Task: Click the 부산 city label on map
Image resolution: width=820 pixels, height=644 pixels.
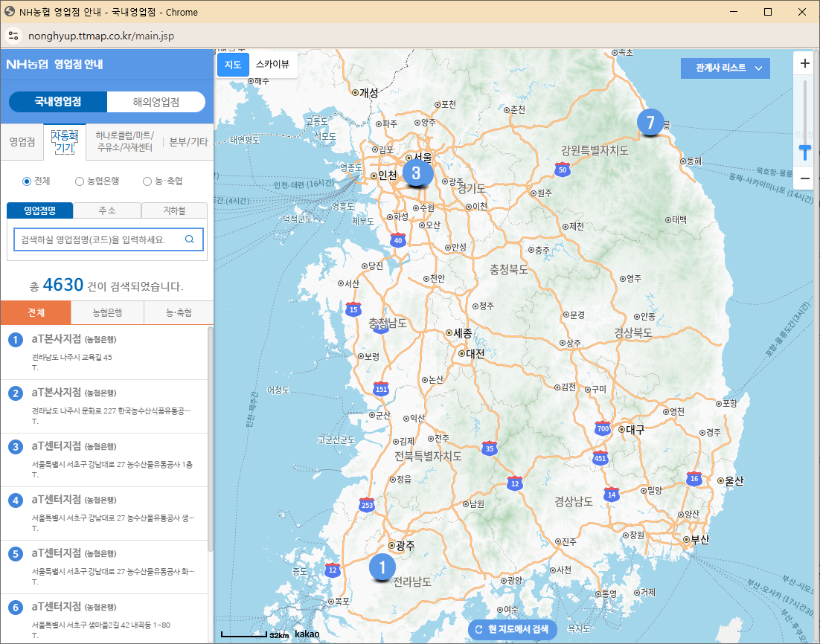Action: (x=699, y=539)
